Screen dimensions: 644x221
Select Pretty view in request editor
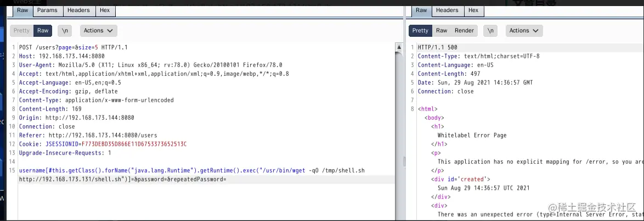pos(21,30)
